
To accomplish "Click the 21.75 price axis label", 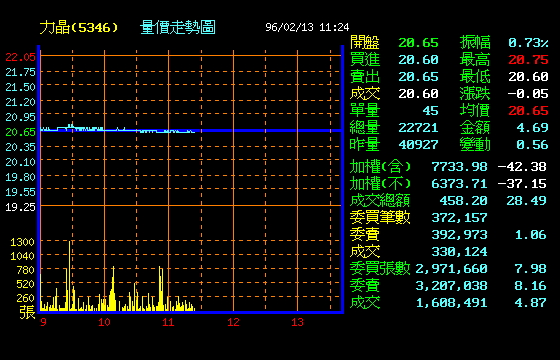I will [x=21, y=72].
